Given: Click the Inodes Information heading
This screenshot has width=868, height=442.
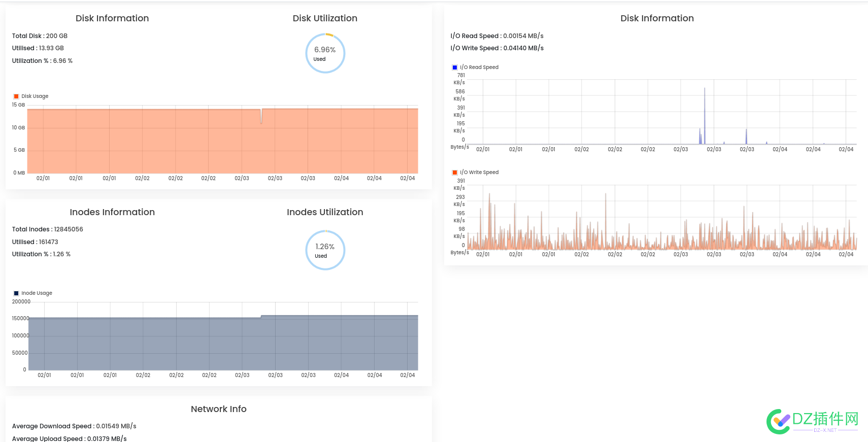Looking at the screenshot, I should click(x=112, y=212).
